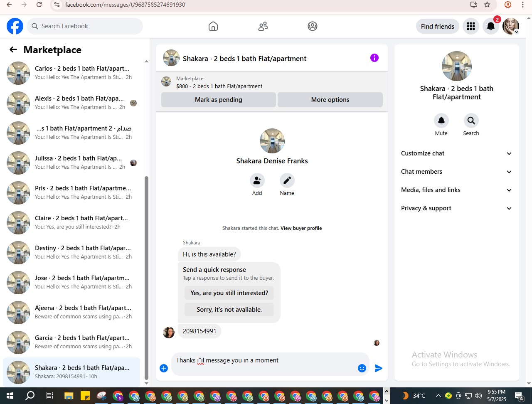
Task: Open Garcia conversation
Action: pos(72,342)
